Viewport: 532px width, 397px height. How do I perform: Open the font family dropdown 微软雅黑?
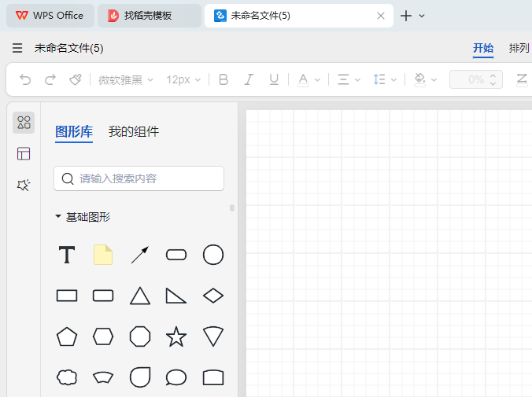(x=126, y=80)
